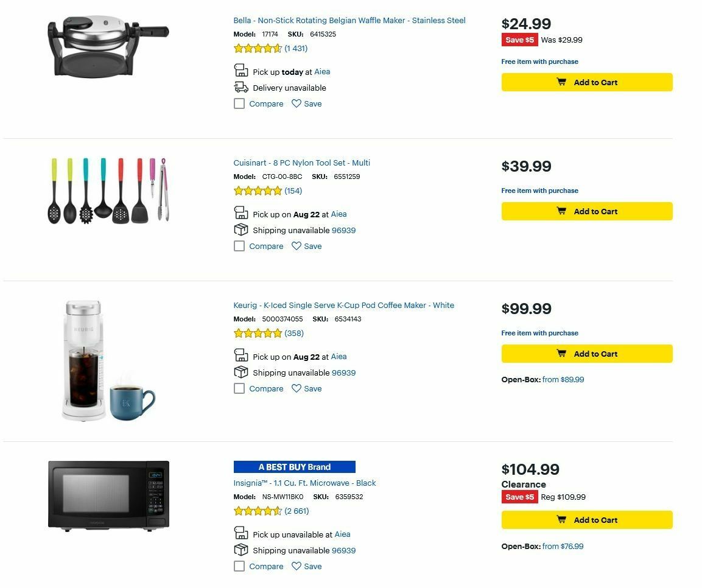Click the heart icon to save the Cuisinart tool set
702x588 pixels.
297,246
